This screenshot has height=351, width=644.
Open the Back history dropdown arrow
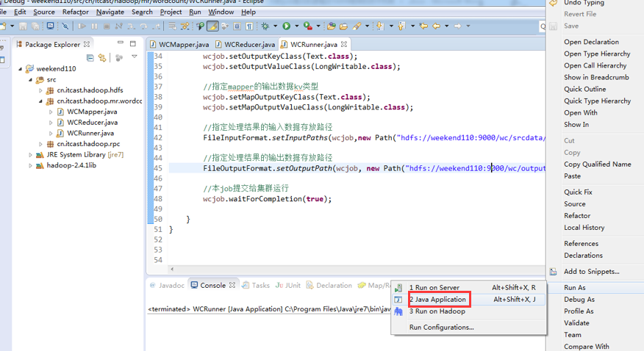(x=446, y=26)
